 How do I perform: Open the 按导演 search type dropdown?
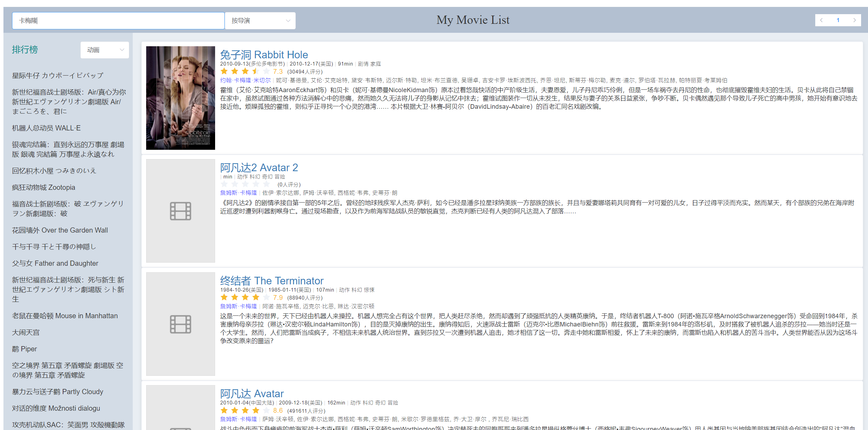(260, 21)
